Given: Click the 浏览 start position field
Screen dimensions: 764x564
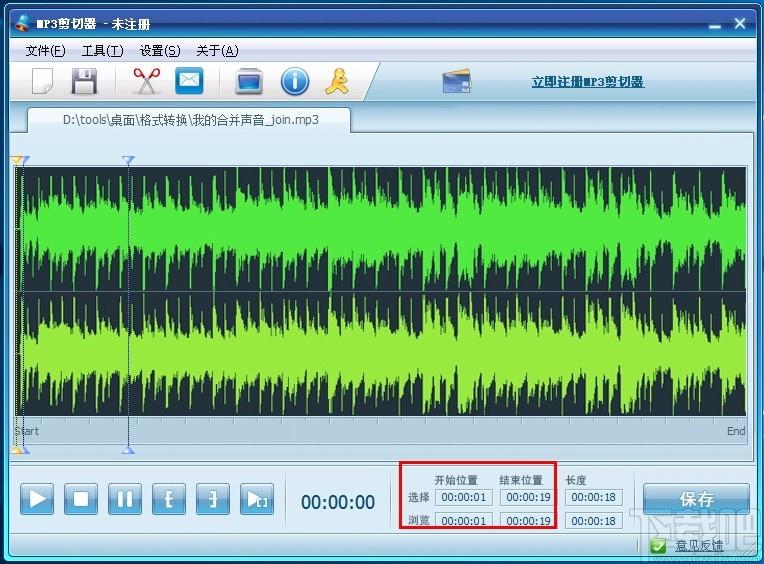Looking at the screenshot, I should [464, 521].
